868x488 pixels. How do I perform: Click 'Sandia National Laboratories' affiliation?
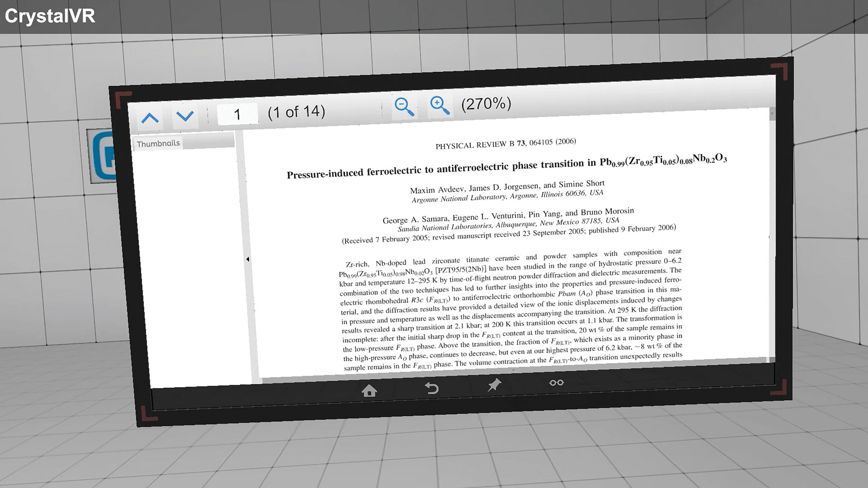coord(508,224)
